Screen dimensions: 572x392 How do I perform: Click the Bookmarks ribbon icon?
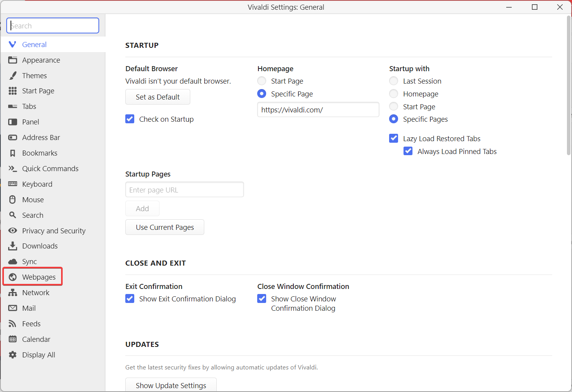[x=12, y=153]
